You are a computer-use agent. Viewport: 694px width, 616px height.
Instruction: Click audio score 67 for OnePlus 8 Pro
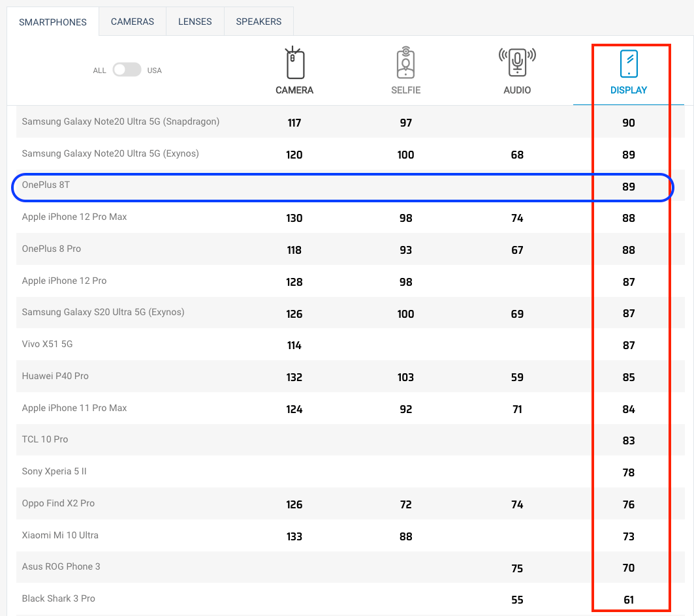tap(517, 250)
